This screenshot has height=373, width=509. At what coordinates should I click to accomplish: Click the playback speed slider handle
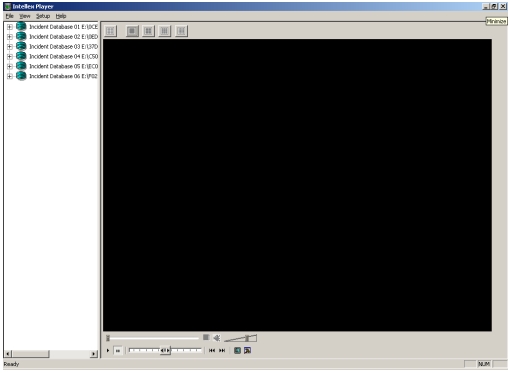165,351
